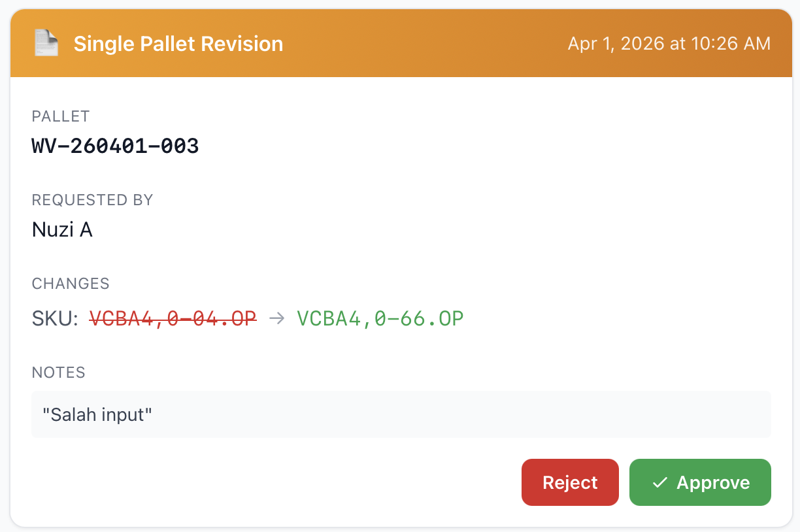
Task: Approve the pallet revision
Action: point(700,482)
